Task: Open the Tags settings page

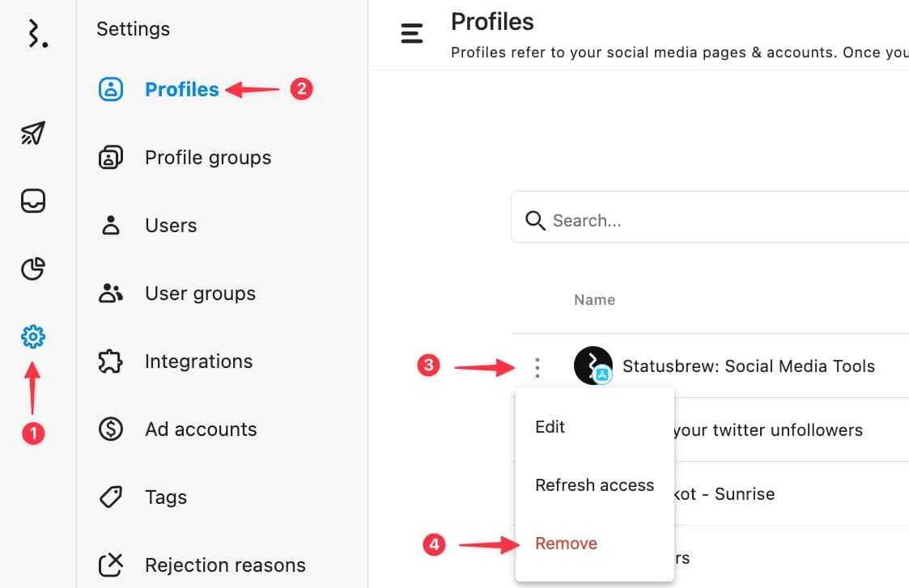Action: [166, 497]
